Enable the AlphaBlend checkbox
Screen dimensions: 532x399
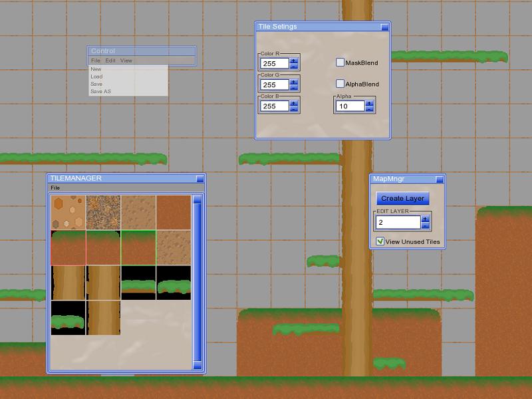[x=340, y=84]
